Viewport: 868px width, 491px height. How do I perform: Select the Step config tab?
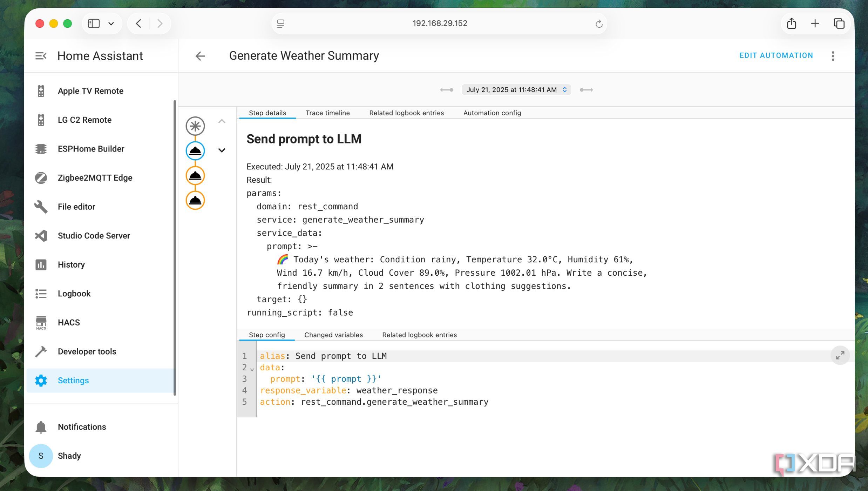(267, 335)
